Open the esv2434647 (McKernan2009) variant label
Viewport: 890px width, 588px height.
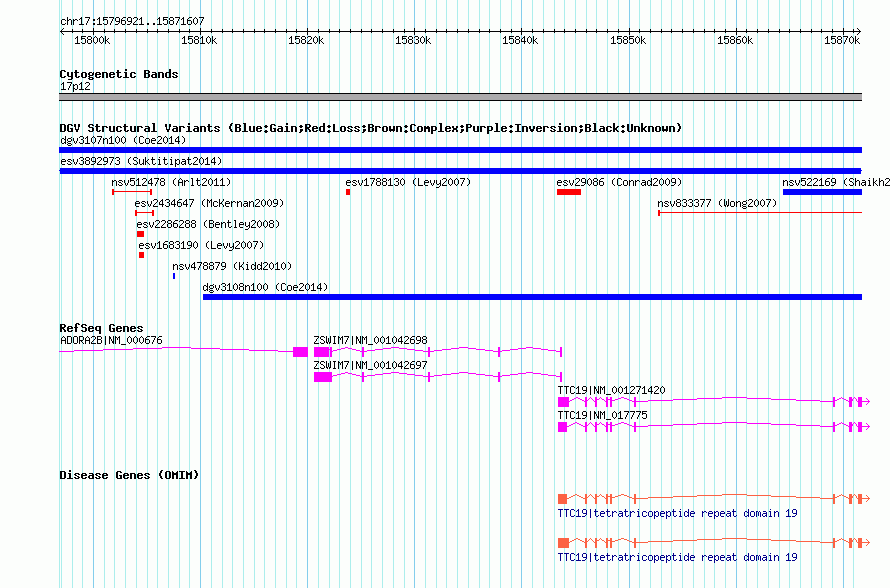tap(209, 203)
